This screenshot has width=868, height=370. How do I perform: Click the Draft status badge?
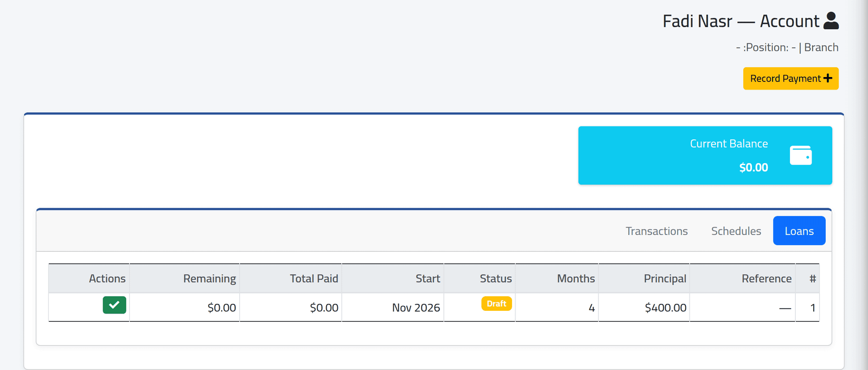(x=496, y=304)
